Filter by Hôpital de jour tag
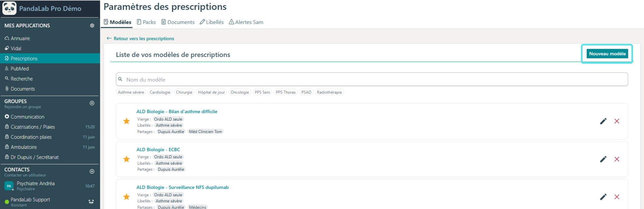Screen dimensions: 644x209 [x=212, y=92]
